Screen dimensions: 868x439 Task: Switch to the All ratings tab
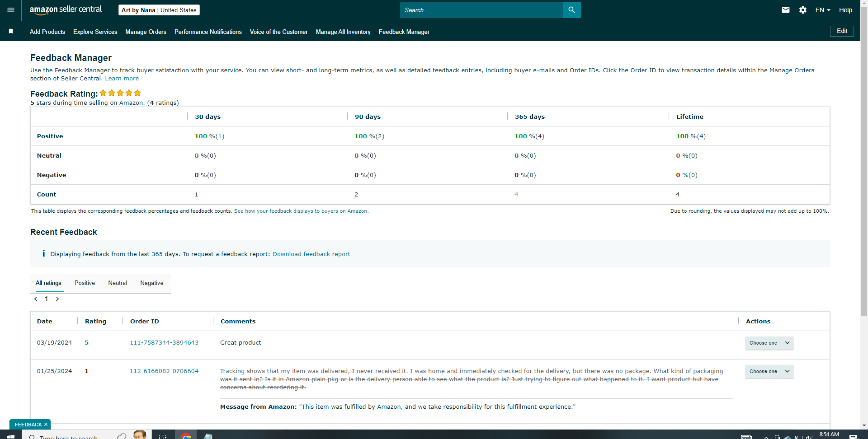[49, 283]
